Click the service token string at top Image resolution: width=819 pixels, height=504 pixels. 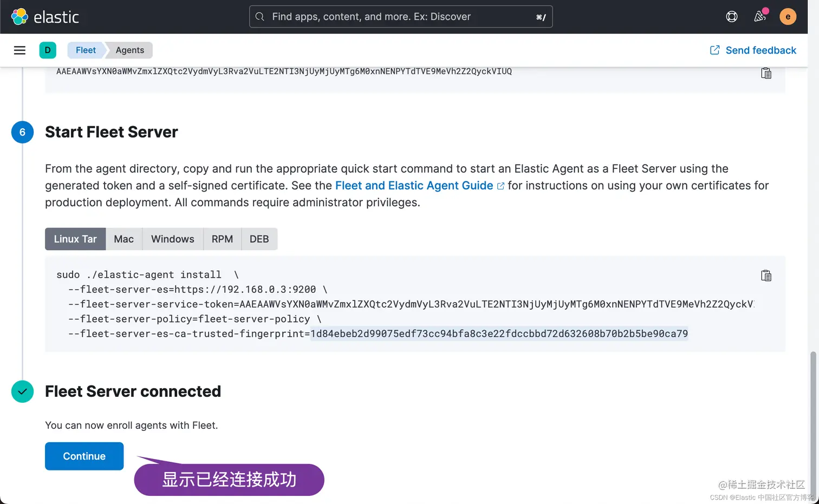(x=284, y=71)
